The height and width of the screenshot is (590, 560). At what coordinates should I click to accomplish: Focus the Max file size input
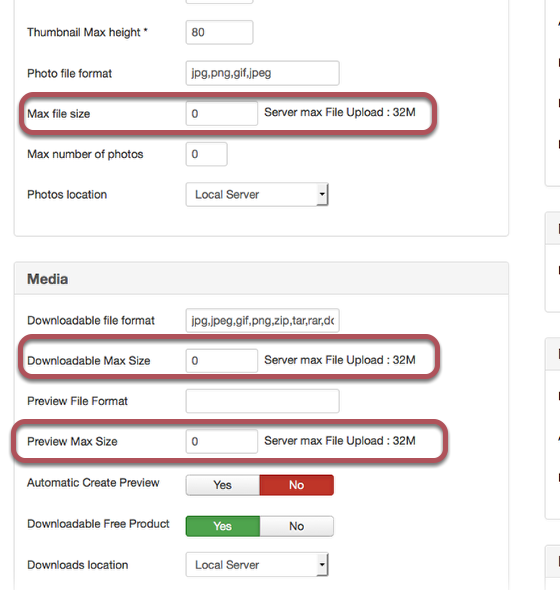(x=222, y=113)
